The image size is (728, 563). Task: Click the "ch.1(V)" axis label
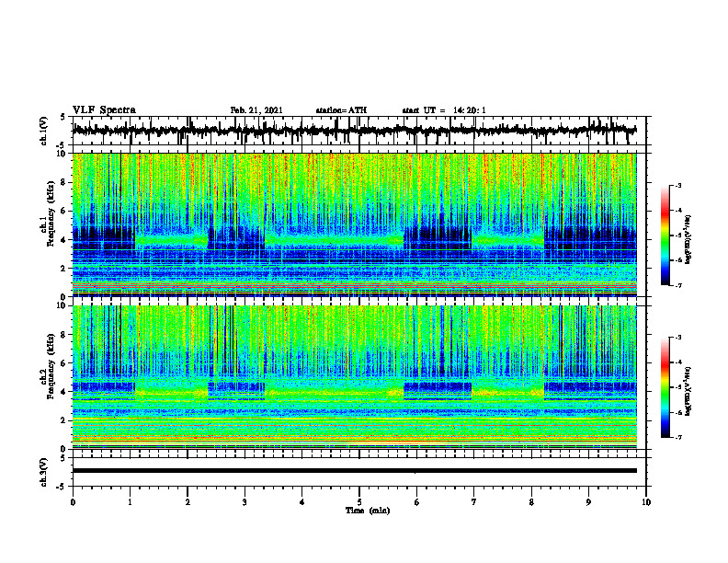44,131
